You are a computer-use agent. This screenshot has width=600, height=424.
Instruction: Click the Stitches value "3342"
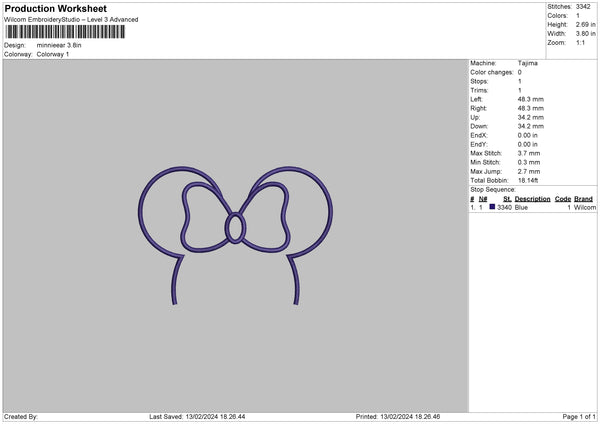point(583,7)
